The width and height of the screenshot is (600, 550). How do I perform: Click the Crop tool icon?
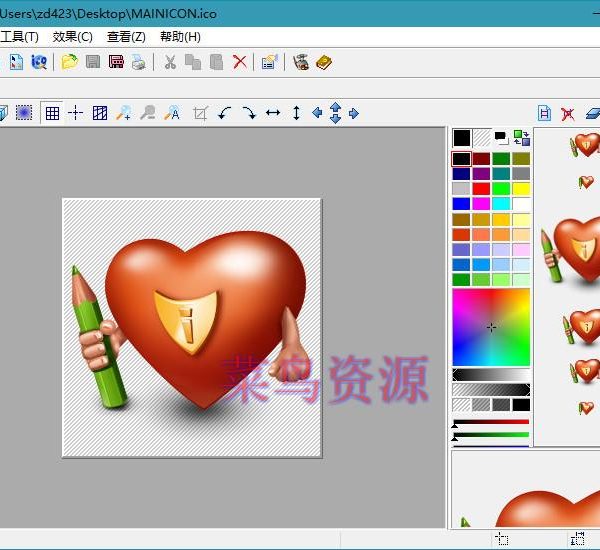[200, 113]
